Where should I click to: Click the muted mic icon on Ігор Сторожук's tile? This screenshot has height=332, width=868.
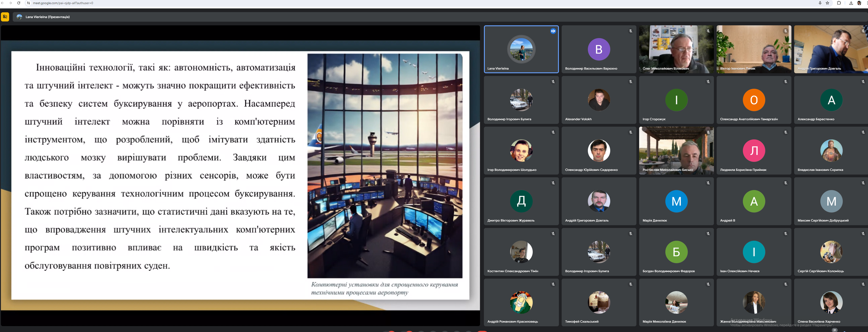(x=708, y=82)
